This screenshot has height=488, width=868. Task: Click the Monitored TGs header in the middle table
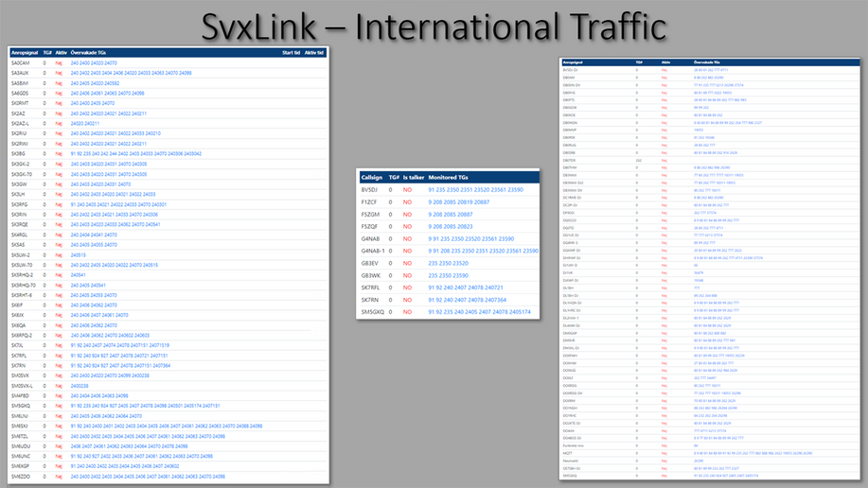[448, 177]
